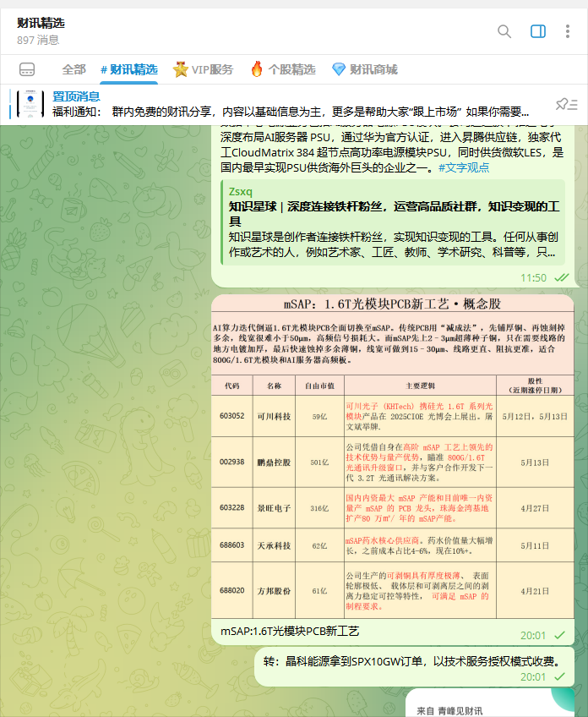Open the pinned 置顶消息 banner
The height and width of the screenshot is (717, 588).
[x=294, y=104]
